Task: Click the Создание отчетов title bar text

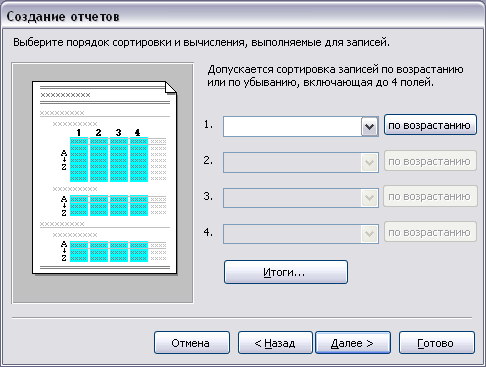Action: click(63, 16)
